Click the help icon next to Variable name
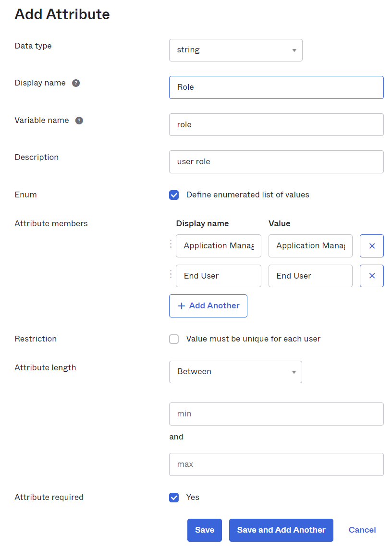The width and height of the screenshot is (392, 548). point(79,120)
